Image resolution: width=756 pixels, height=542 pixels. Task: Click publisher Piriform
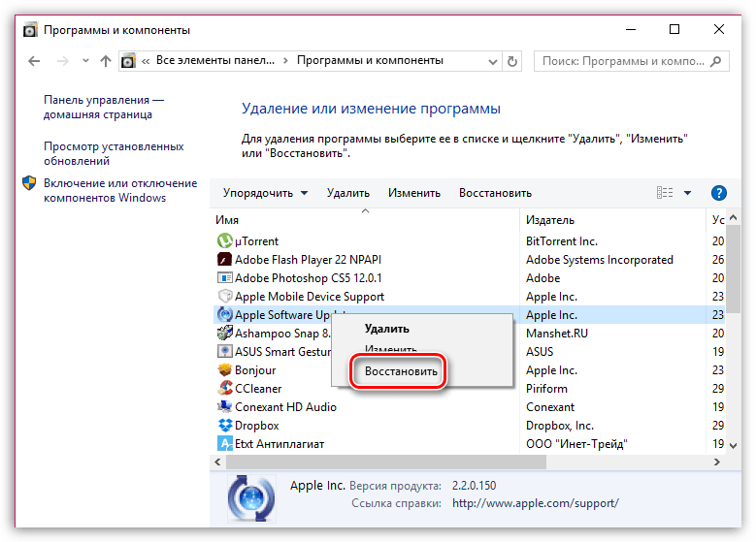point(546,389)
